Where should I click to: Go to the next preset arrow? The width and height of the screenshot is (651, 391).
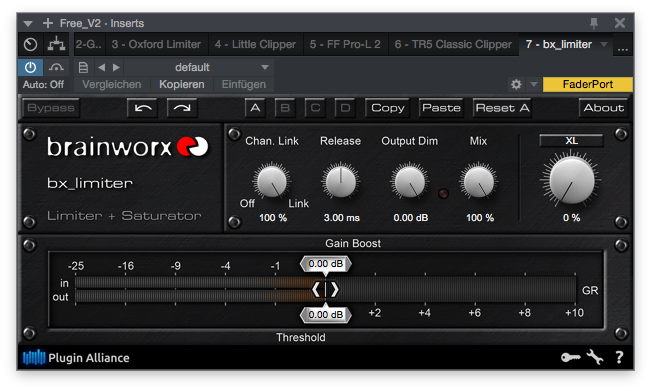116,67
